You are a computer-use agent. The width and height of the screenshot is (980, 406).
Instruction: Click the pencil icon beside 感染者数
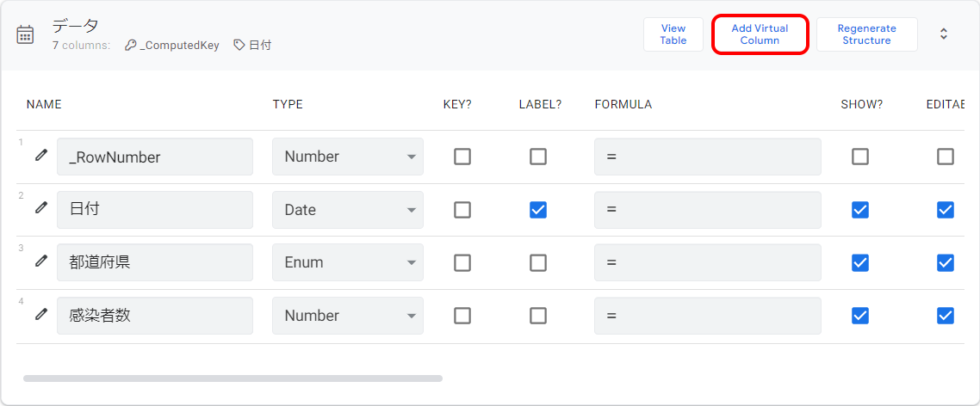click(41, 314)
